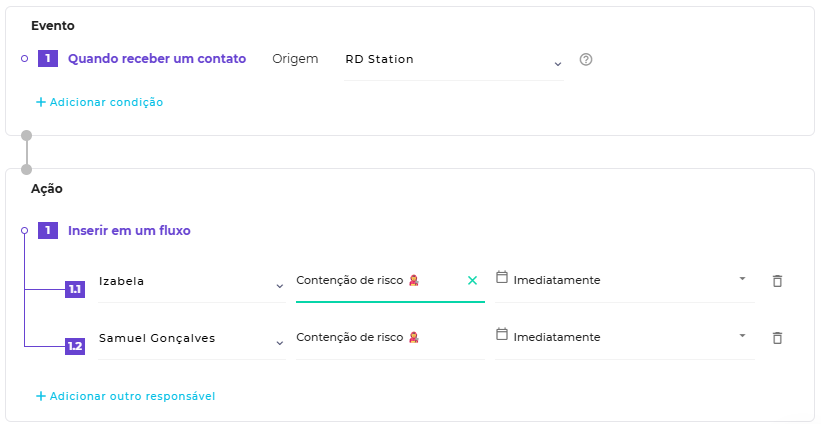Click Quando receber um contato event title

click(157, 59)
